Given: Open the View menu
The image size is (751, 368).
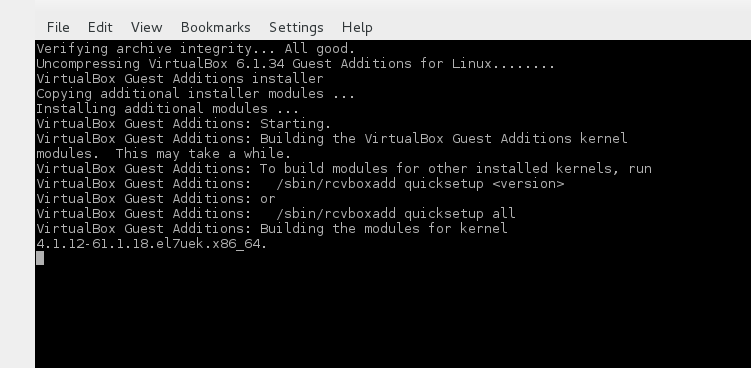Looking at the screenshot, I should coord(147,27).
